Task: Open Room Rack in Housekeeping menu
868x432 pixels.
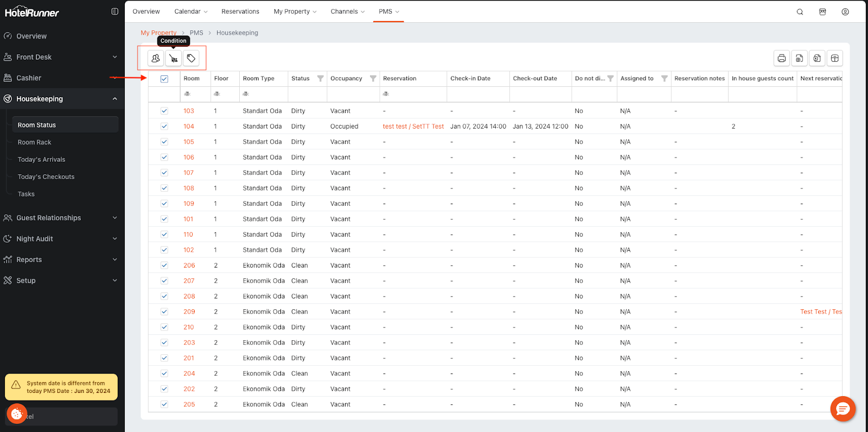Action: tap(34, 142)
